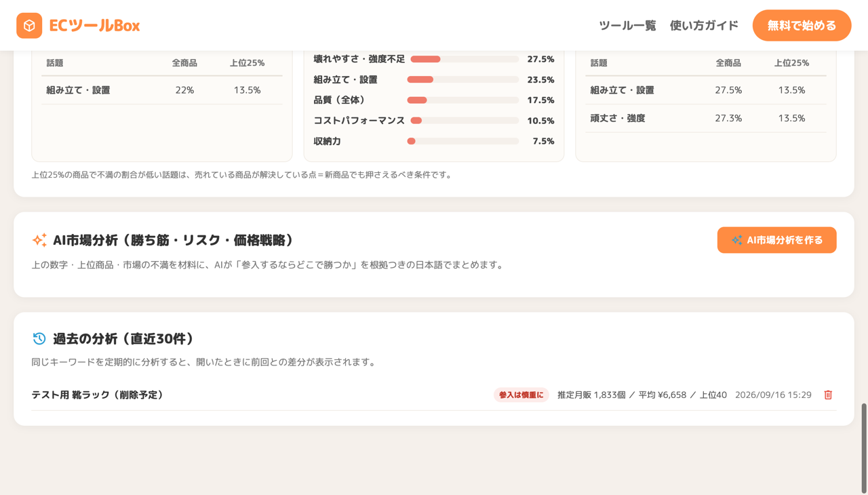Open the 使い方ガイド page
The height and width of the screenshot is (495, 868).
click(x=704, y=26)
